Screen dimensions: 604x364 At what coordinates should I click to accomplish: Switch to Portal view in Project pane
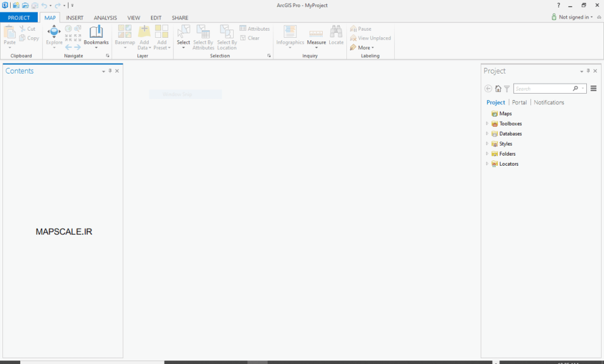(519, 103)
